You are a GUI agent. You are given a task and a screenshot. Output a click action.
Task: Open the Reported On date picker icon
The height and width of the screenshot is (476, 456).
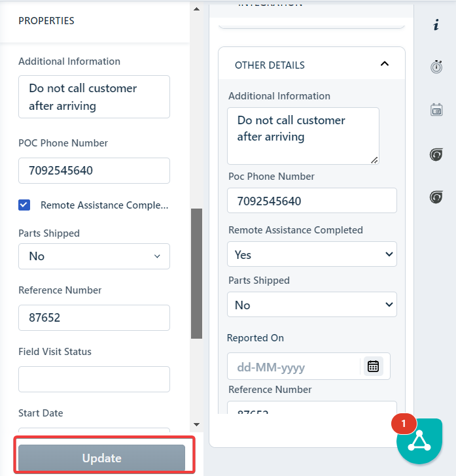coord(373,366)
